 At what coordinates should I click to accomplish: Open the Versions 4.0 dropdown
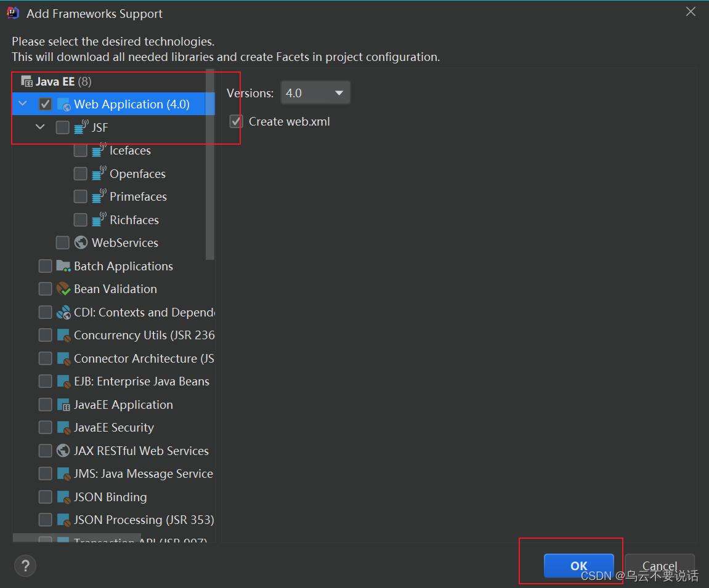click(x=315, y=93)
